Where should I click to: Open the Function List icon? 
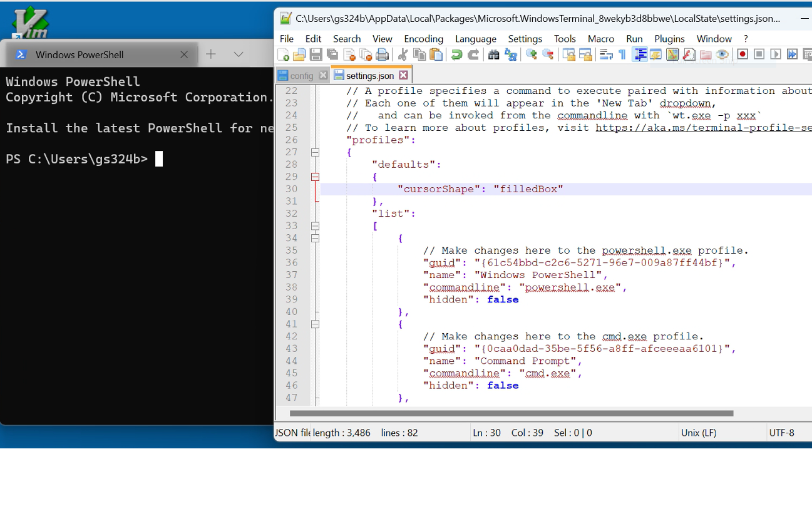point(689,54)
